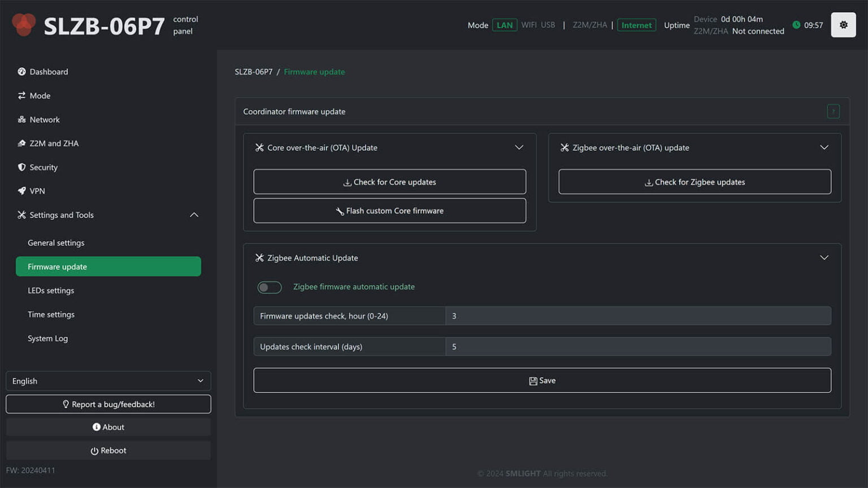Click the SLZB-06P7 breadcrumb link
This screenshot has width=868, height=488.
(x=253, y=72)
